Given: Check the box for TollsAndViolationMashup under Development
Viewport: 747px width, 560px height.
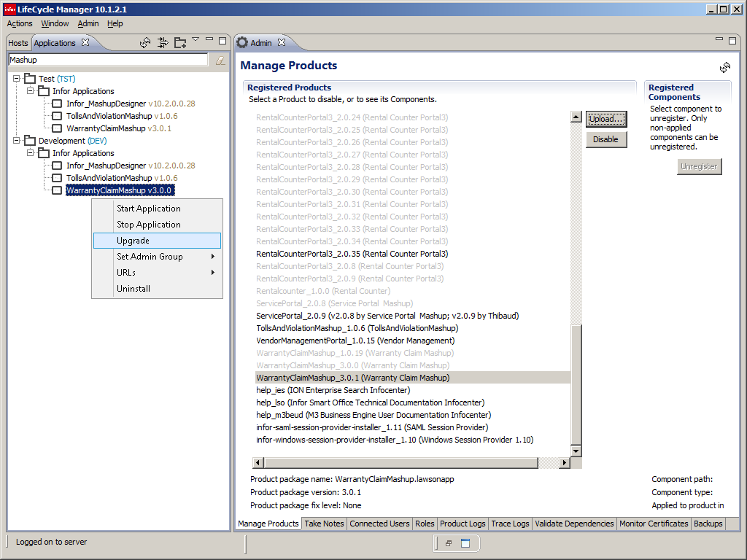Looking at the screenshot, I should click(57, 178).
